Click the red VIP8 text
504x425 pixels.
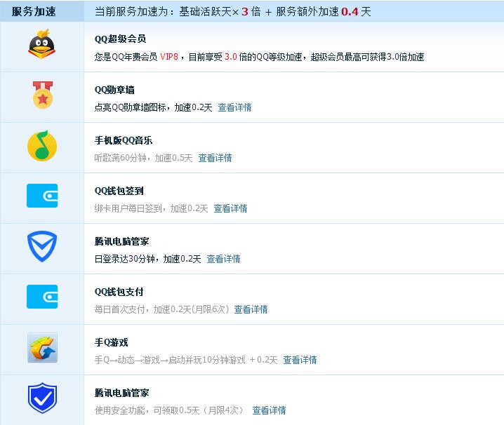point(169,57)
